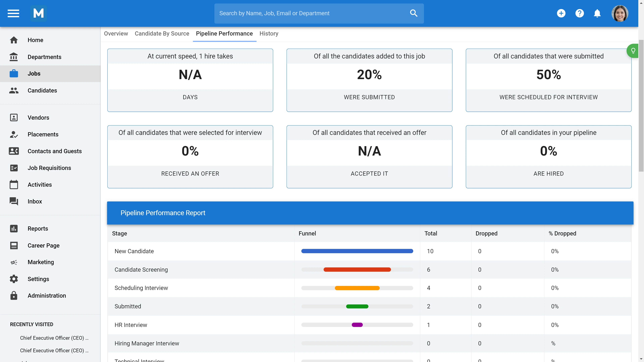Open the hamburger navigation menu

tap(13, 13)
